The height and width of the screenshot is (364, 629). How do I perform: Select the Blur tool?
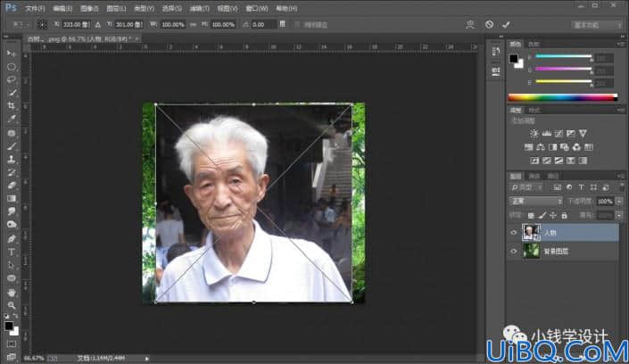pyautogui.click(x=12, y=211)
